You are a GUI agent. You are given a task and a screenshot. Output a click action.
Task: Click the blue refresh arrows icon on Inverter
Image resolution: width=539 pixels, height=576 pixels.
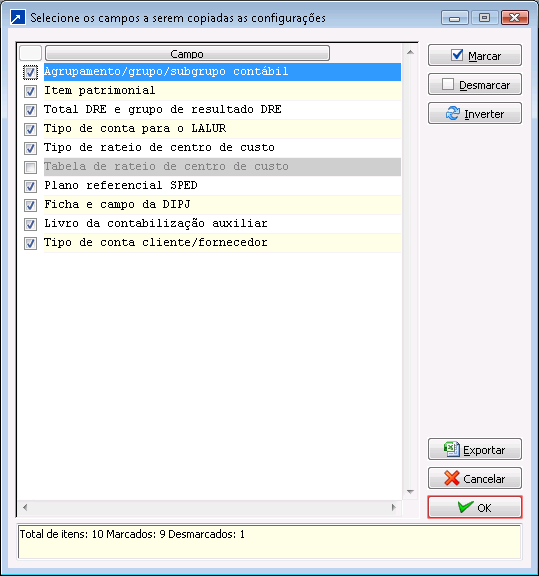[x=453, y=113]
